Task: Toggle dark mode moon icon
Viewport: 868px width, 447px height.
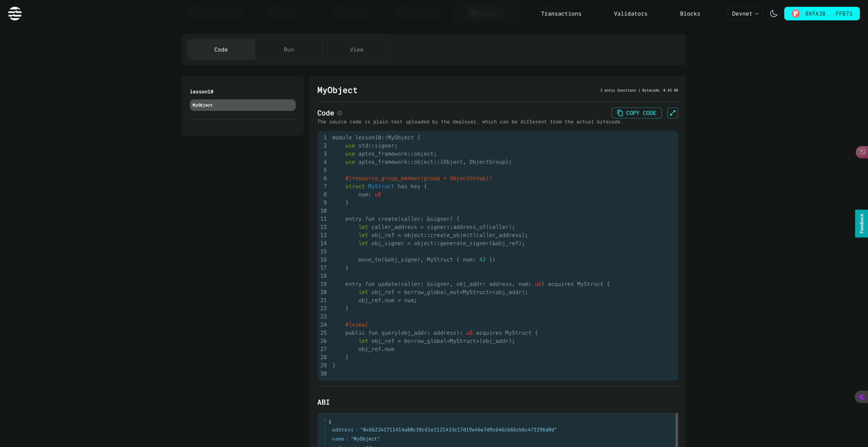Action: [x=773, y=14]
